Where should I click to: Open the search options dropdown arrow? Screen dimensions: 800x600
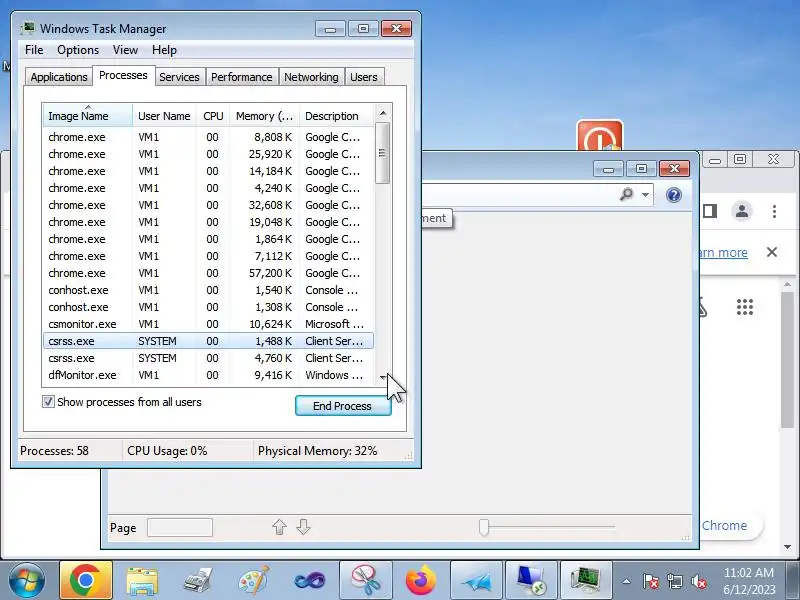[x=645, y=195]
